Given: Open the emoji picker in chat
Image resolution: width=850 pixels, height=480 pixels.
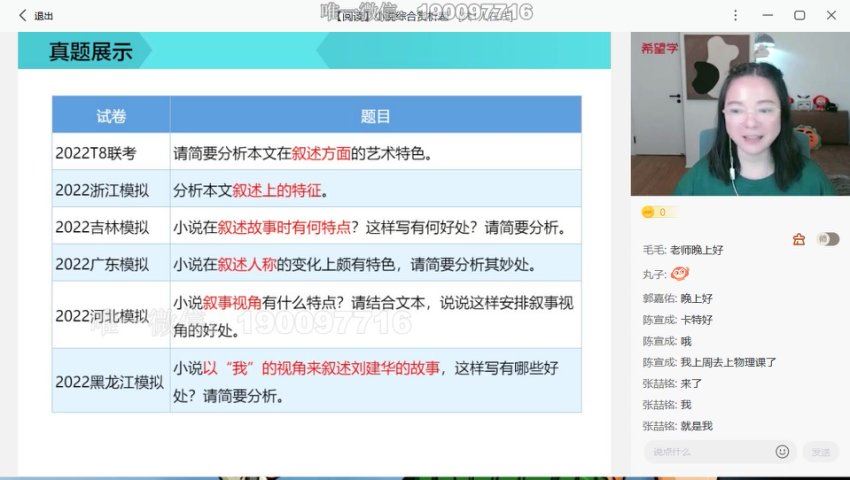Looking at the screenshot, I should (x=782, y=452).
